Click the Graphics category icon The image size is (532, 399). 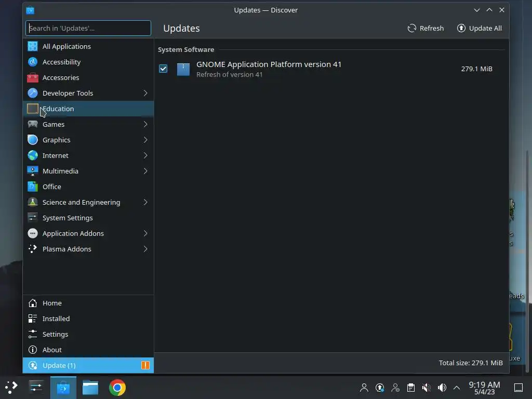coord(33,140)
